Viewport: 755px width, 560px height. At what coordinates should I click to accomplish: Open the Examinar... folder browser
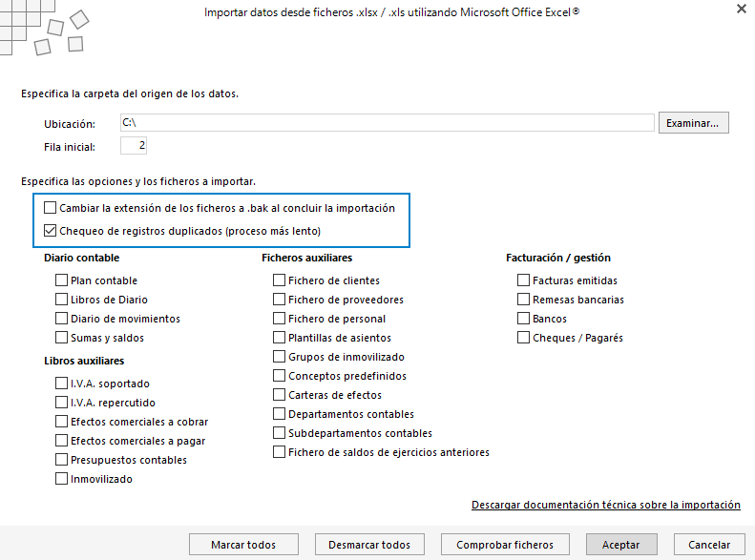click(x=693, y=123)
